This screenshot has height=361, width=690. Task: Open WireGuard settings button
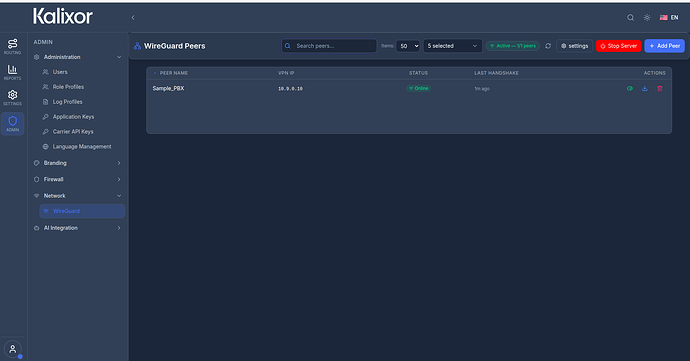(574, 46)
